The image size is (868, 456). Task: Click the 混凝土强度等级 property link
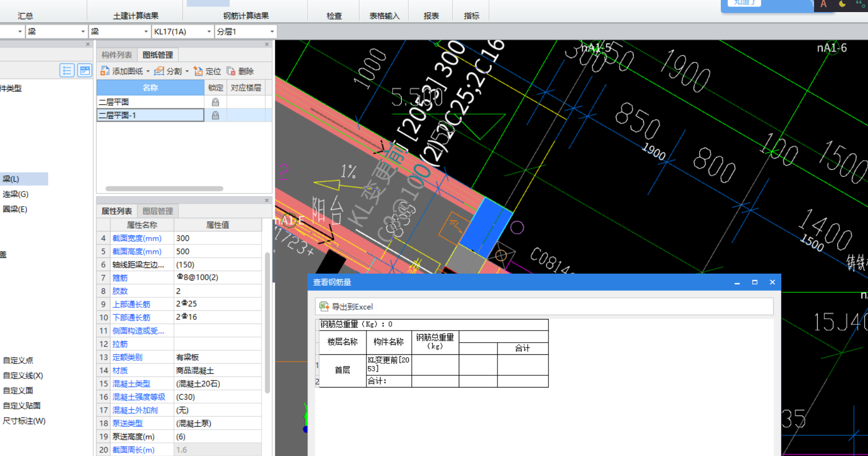[x=139, y=397]
